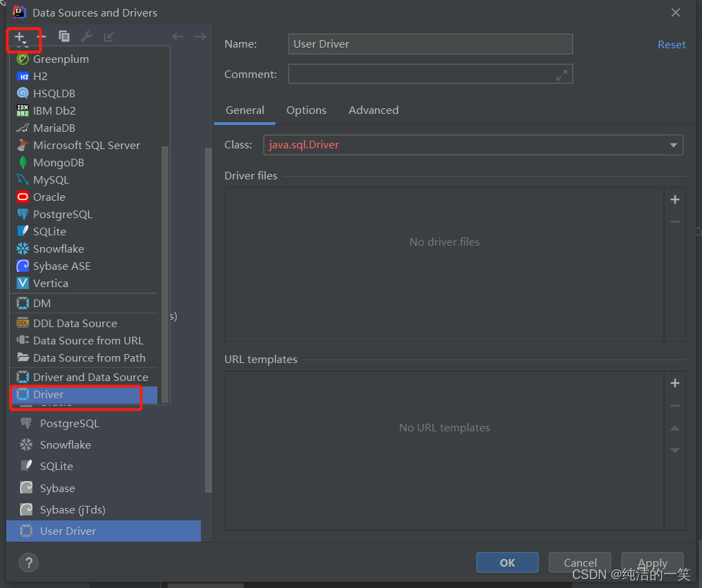Remove driver file with minus icon
This screenshot has width=702, height=588.
tap(675, 222)
